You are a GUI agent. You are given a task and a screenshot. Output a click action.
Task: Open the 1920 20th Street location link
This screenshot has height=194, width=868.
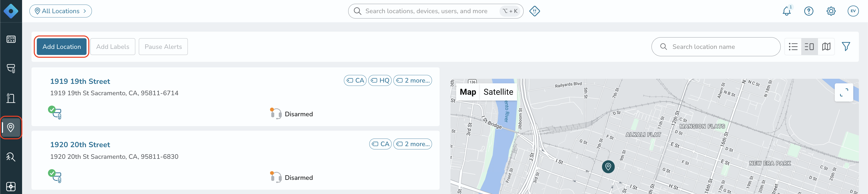pos(80,145)
